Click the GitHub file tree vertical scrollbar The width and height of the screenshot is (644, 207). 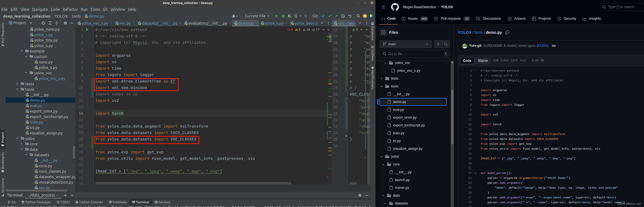pyautogui.click(x=452, y=117)
